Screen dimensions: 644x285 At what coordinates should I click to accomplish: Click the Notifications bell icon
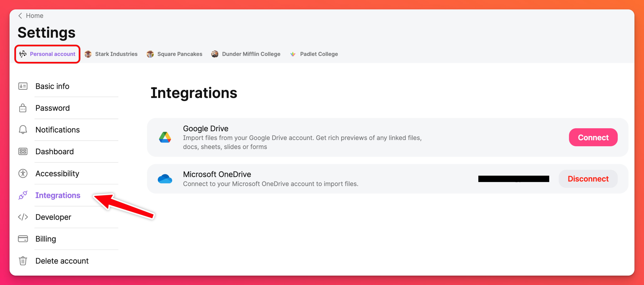point(23,130)
